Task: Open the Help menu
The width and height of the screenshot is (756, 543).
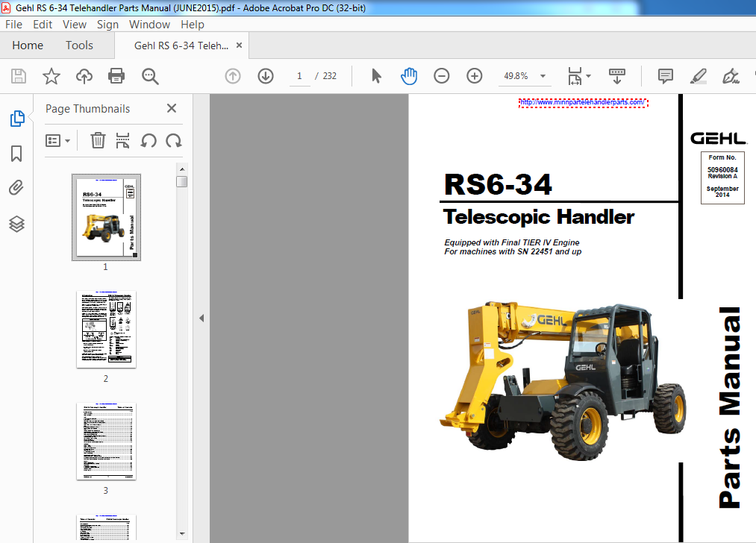Action: click(193, 25)
